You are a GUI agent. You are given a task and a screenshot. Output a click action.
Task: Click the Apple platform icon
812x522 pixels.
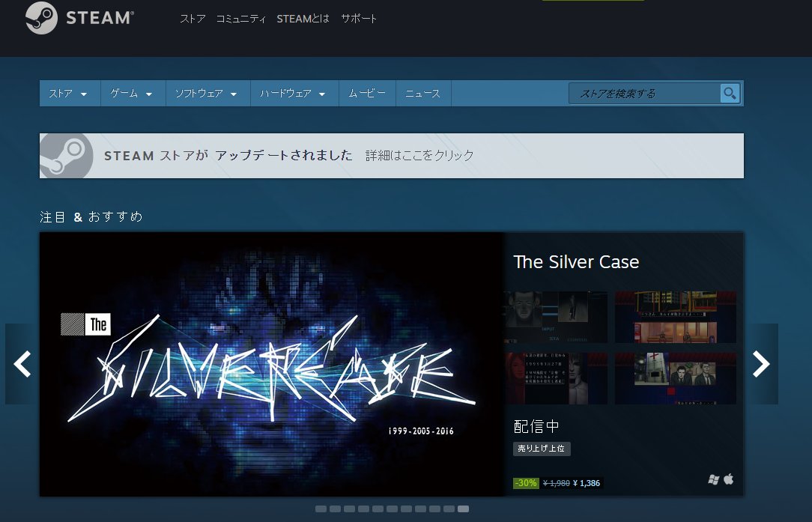(729, 479)
